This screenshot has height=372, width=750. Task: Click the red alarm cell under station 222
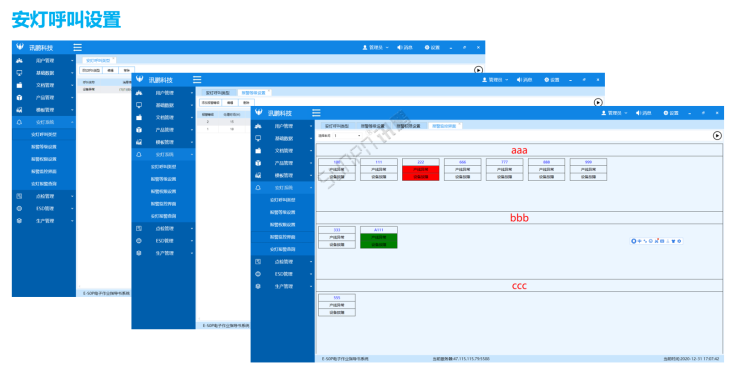point(420,173)
